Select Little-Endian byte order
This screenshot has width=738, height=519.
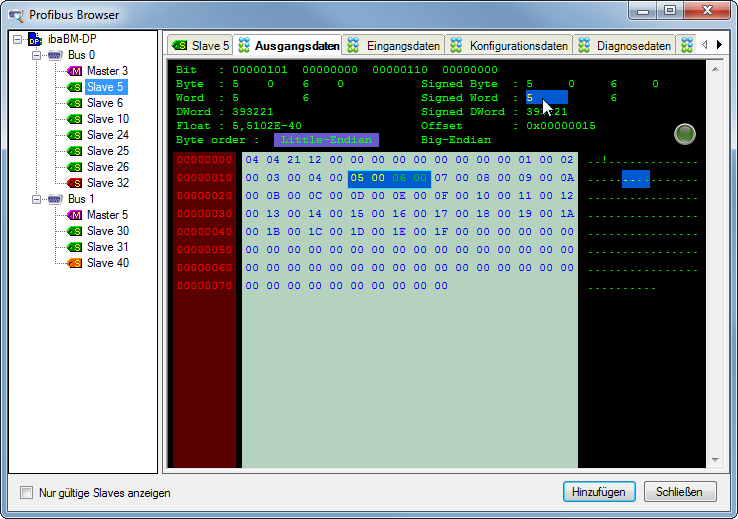(x=326, y=141)
